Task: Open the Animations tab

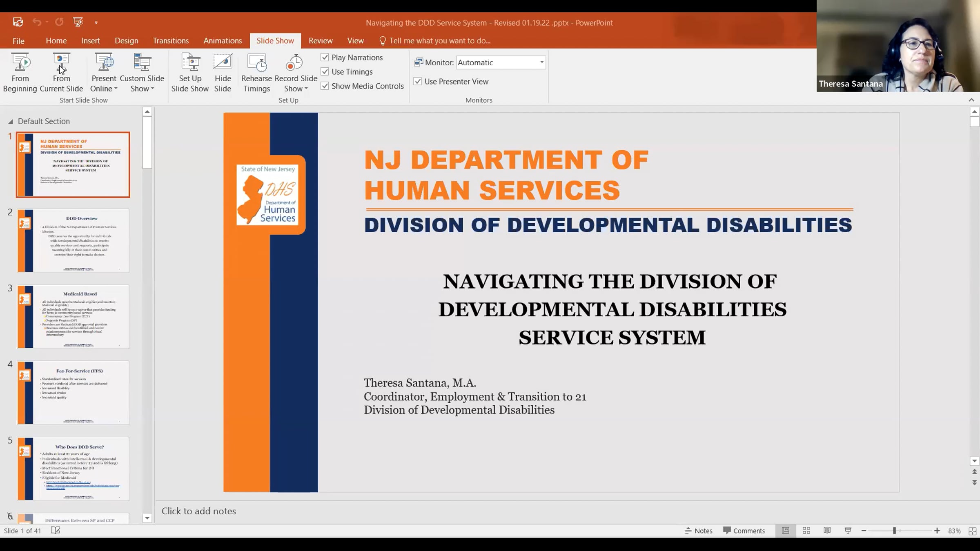Action: click(x=223, y=41)
